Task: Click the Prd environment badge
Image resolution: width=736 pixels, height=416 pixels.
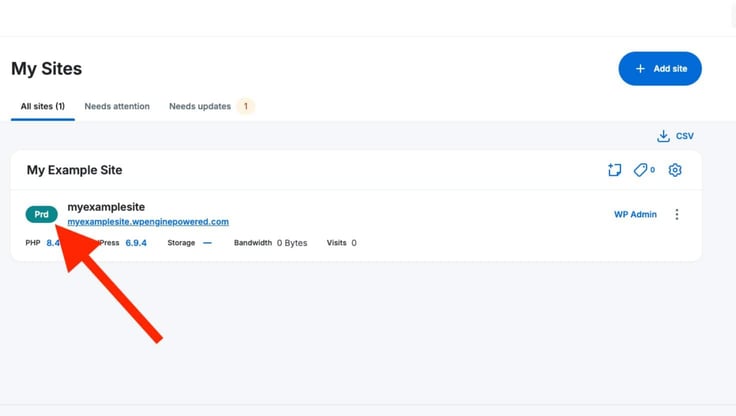Action: (x=41, y=214)
